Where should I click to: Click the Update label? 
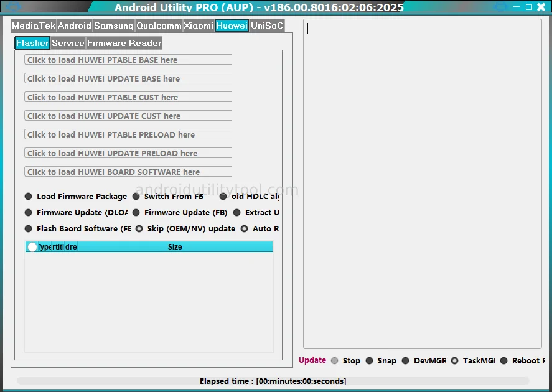(312, 360)
